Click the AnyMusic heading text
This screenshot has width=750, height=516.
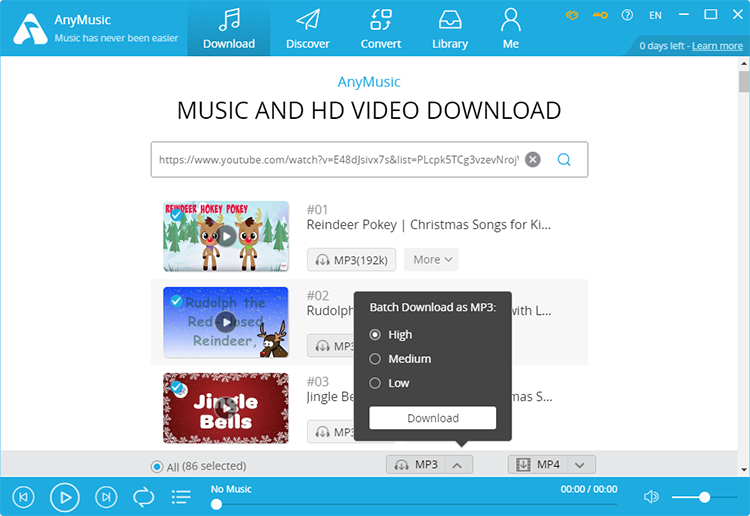click(369, 82)
